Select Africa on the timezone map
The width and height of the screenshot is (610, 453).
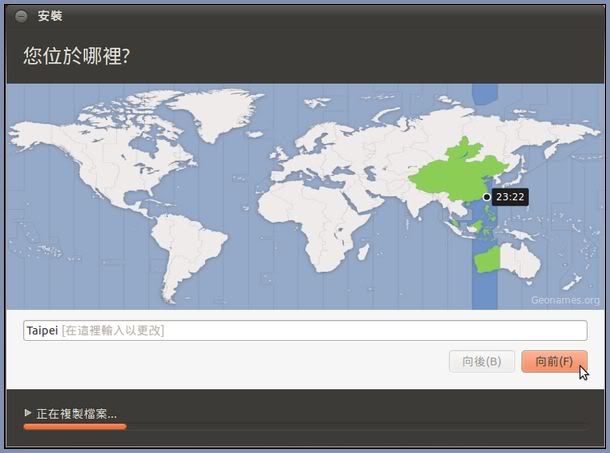pyautogui.click(x=311, y=222)
